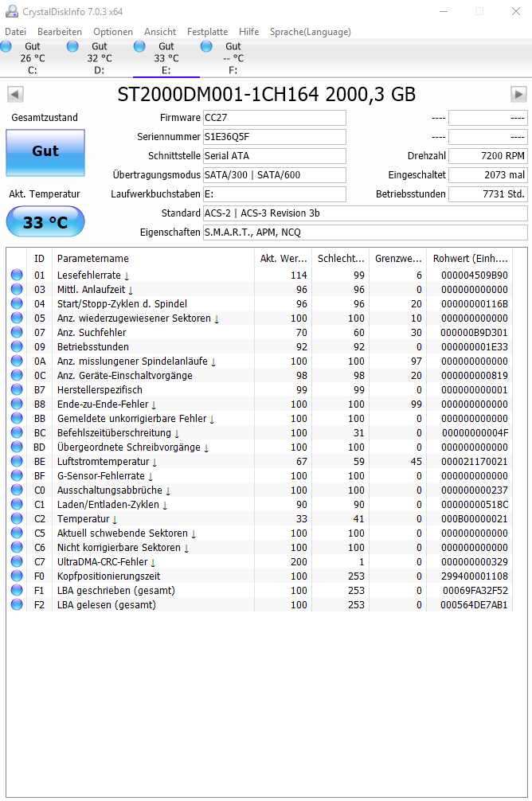Image resolution: width=532 pixels, height=801 pixels.
Task: Open the Datei menu
Action: click(15, 32)
